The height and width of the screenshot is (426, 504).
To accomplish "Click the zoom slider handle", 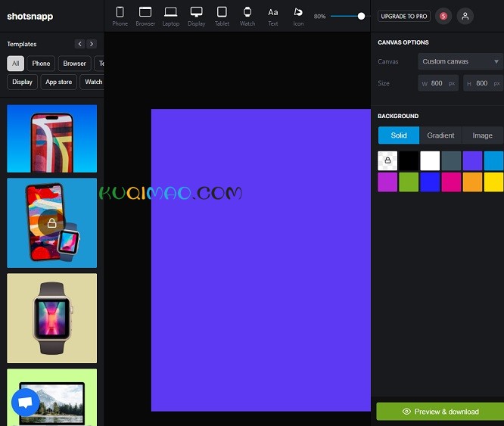I will (361, 16).
